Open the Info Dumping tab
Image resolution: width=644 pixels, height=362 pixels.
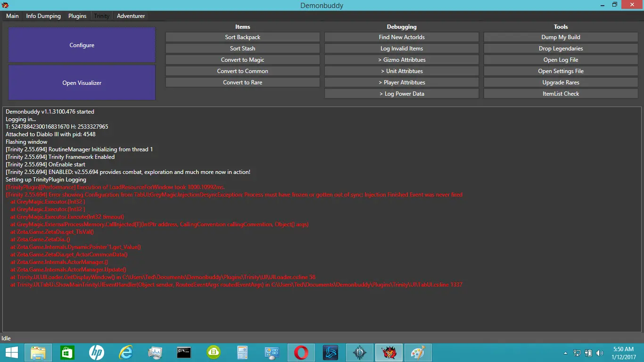tap(43, 16)
